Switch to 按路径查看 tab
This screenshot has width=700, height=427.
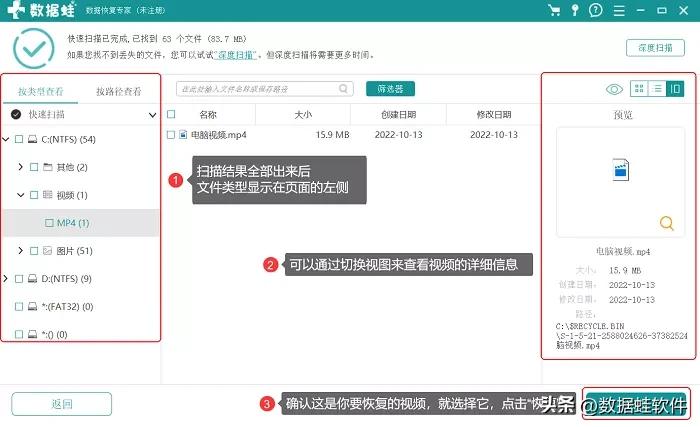click(x=118, y=91)
